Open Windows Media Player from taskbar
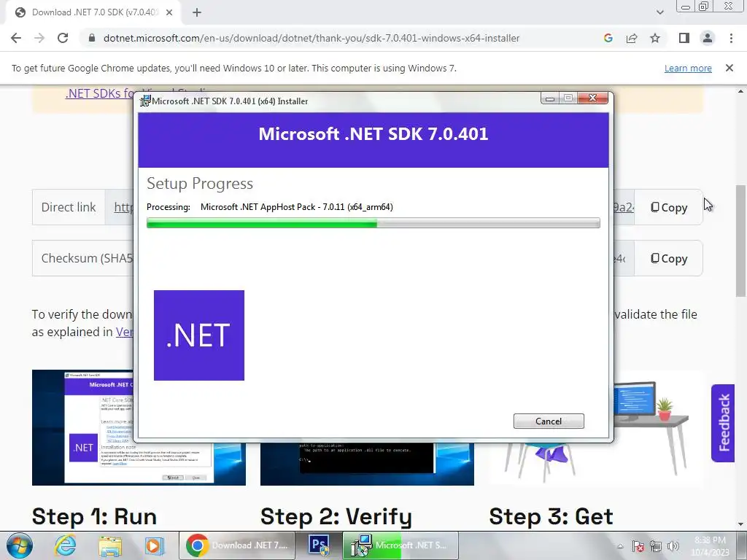 pyautogui.click(x=155, y=545)
